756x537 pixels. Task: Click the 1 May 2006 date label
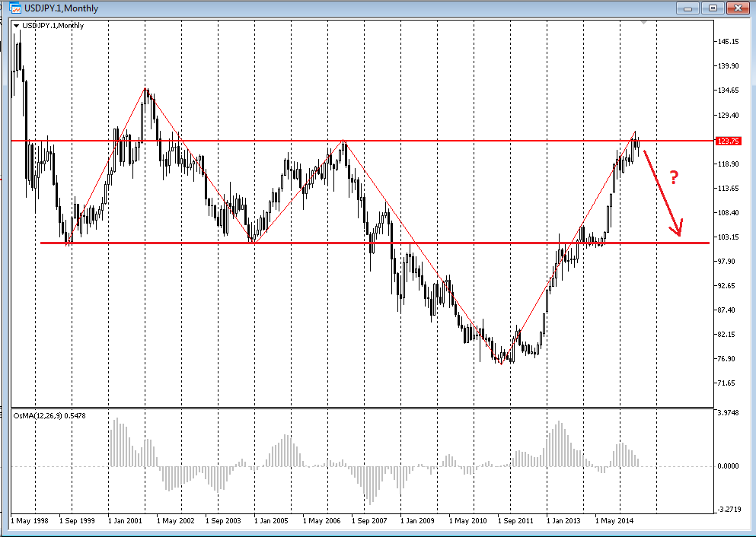(x=321, y=520)
